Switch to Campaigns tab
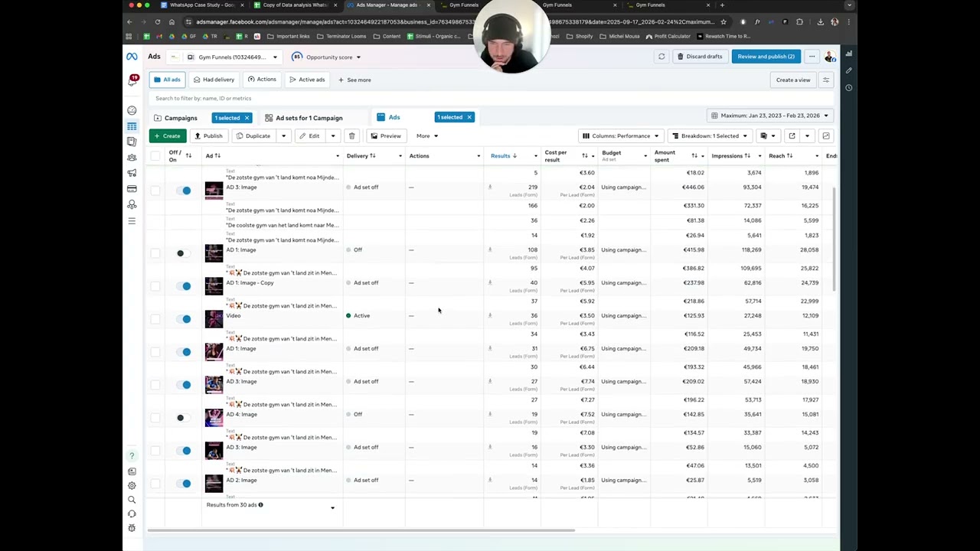 click(x=181, y=118)
